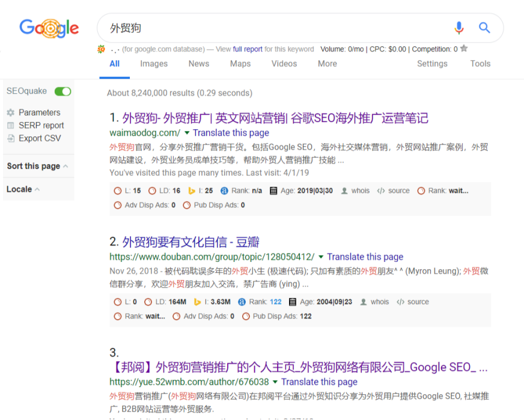Translate the yue.52wmb.com result page
524x420 pixels.
tap(319, 382)
